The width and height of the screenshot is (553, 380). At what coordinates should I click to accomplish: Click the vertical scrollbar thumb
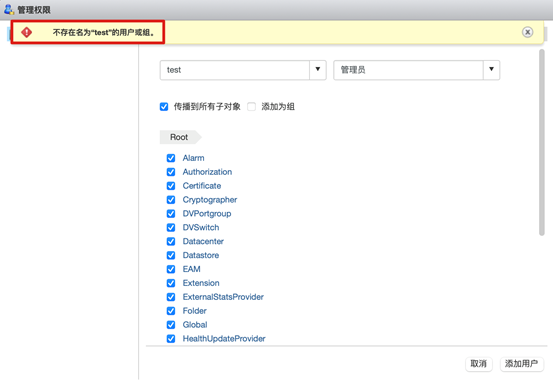[542, 142]
